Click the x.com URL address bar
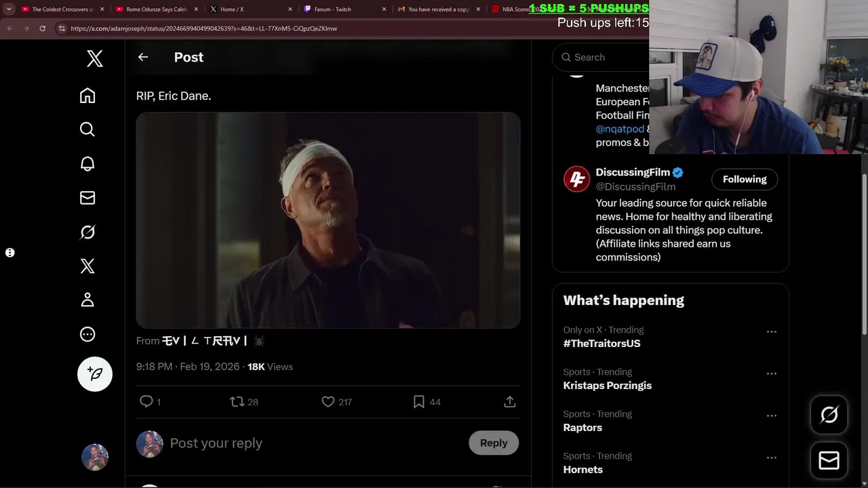Viewport: 868px width, 488px height. click(203, 28)
